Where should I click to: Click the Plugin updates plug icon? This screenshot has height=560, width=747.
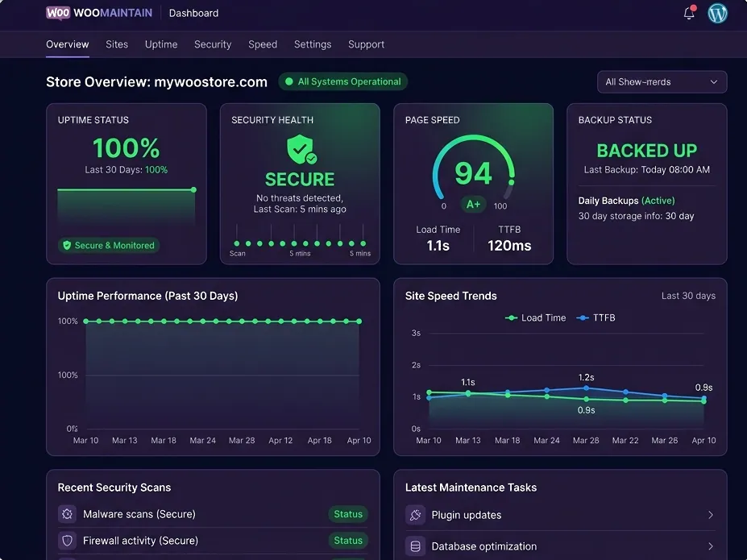point(415,515)
